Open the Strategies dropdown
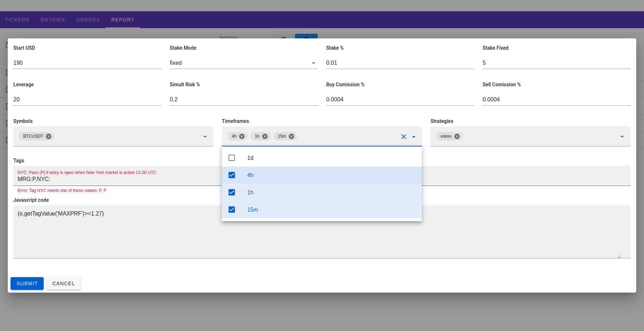The height and width of the screenshot is (331, 644). (x=622, y=136)
